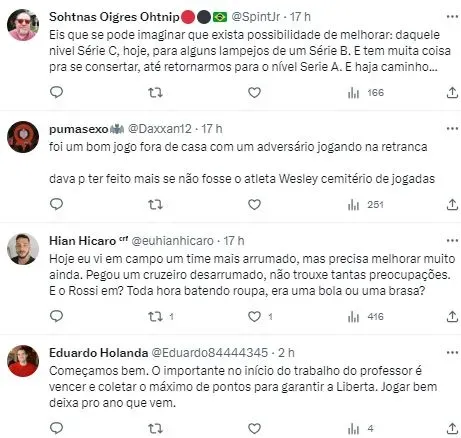Like the pumasexo tweet about Wesley

[254, 204]
